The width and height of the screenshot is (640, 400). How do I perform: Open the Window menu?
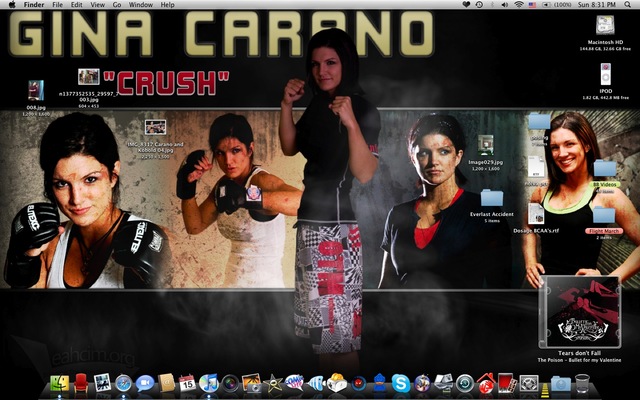(x=140, y=5)
